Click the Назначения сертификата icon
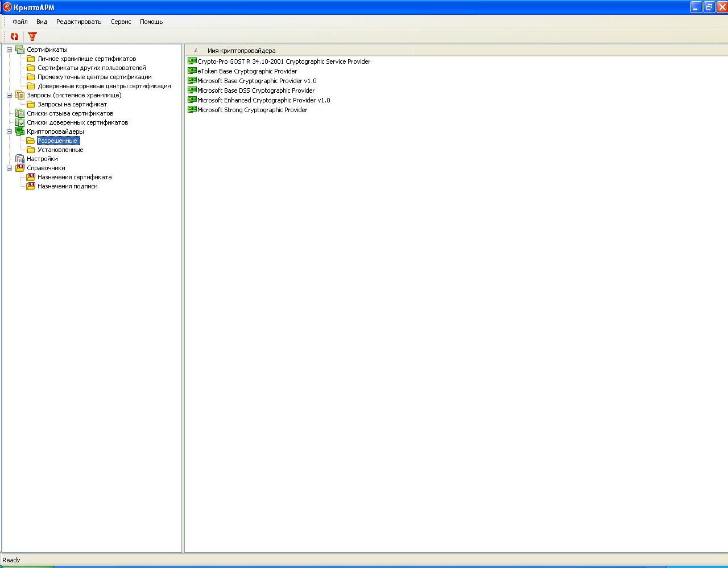Viewport: 728px width, 568px height. pyautogui.click(x=31, y=177)
